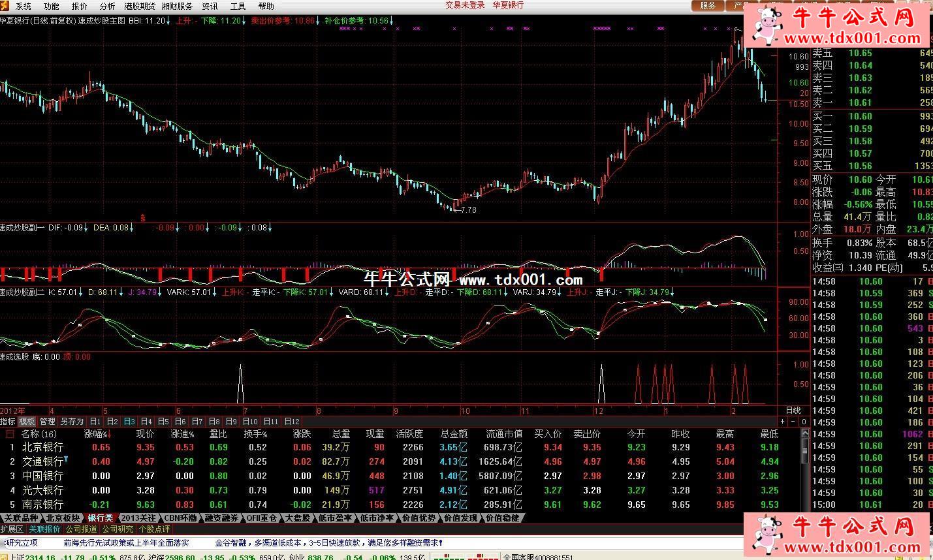Click the minus icon beside template tabs

point(794,422)
